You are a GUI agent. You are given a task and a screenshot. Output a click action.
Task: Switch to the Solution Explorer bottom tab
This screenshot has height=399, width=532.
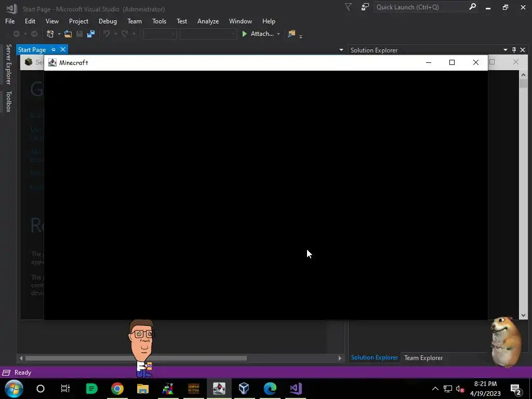click(x=374, y=357)
